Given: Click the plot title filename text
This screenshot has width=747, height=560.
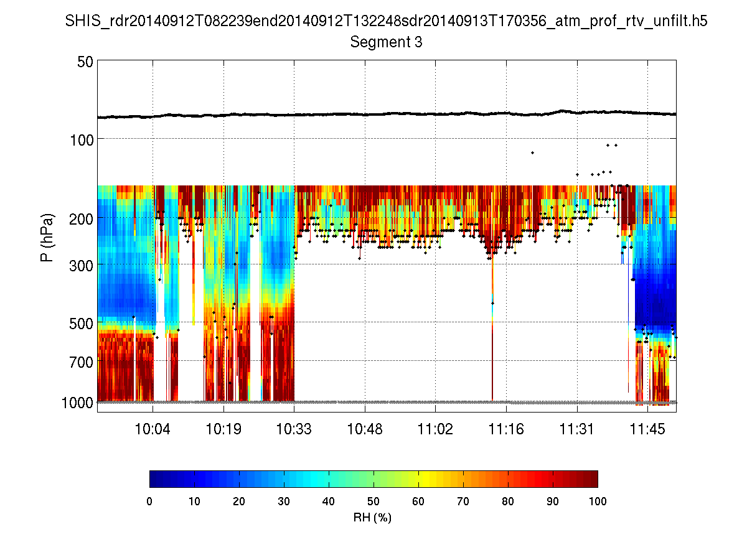Looking at the screenshot, I should click(387, 22).
